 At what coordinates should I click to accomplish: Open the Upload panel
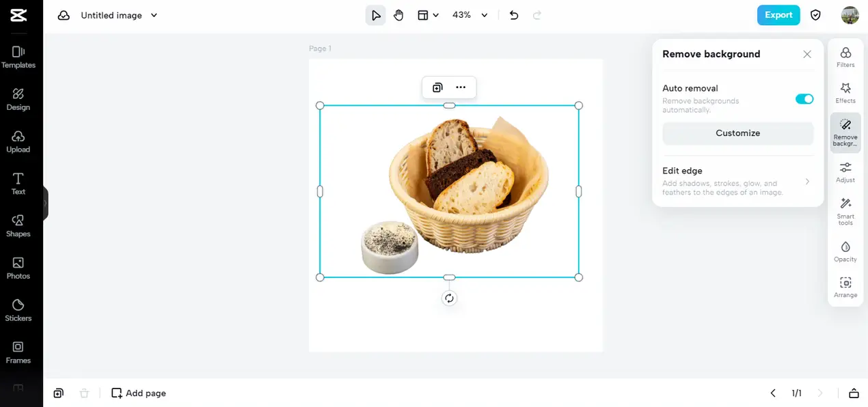[18, 142]
